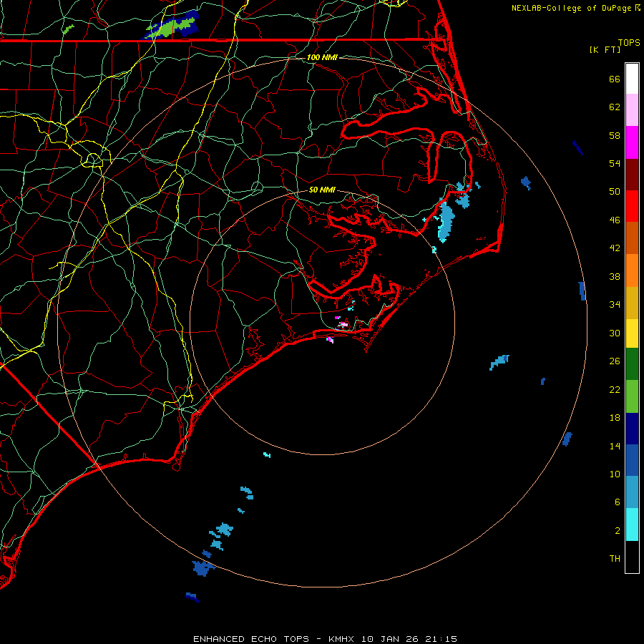The width and height of the screenshot is (644, 644).
Task: Click the "14" scale value
Action: coord(615,447)
